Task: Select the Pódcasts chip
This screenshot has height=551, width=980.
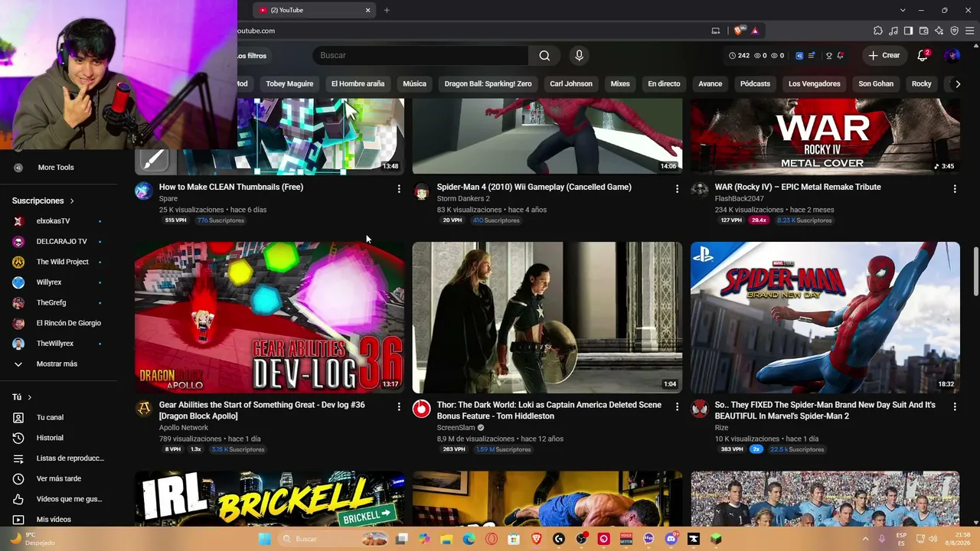Action: click(755, 83)
